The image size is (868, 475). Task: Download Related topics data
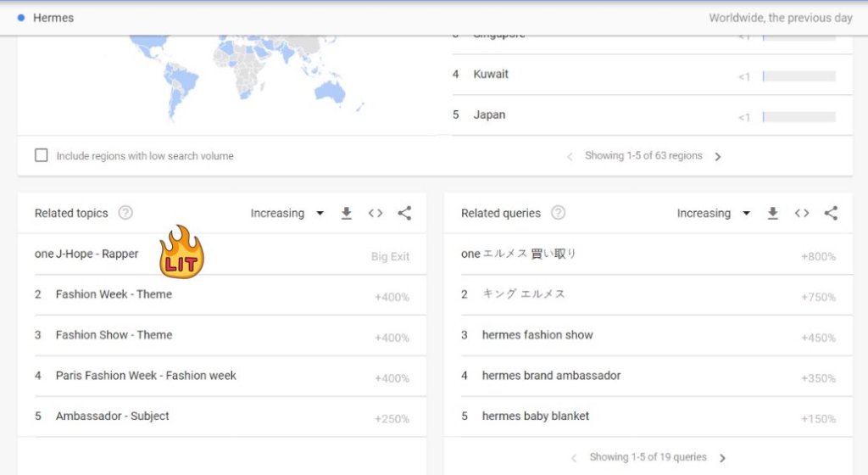(347, 214)
